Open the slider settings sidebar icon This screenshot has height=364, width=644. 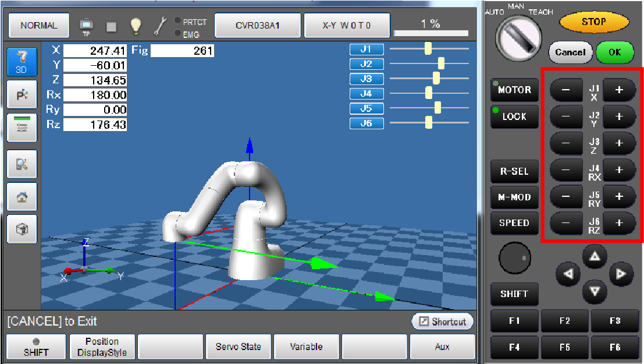[x=22, y=128]
